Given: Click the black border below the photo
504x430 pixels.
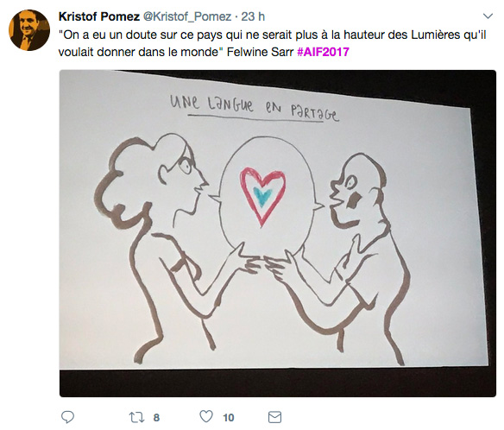Looking at the screenshot, I should click(x=278, y=383).
